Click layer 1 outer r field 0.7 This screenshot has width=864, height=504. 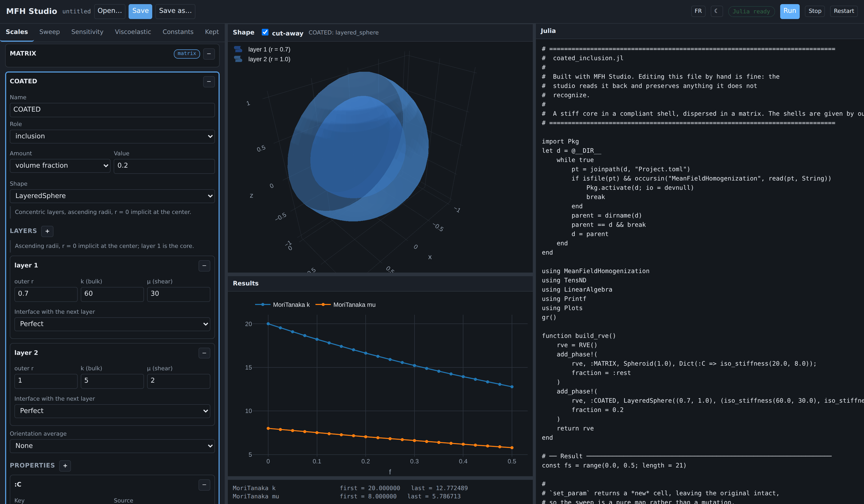(x=46, y=294)
